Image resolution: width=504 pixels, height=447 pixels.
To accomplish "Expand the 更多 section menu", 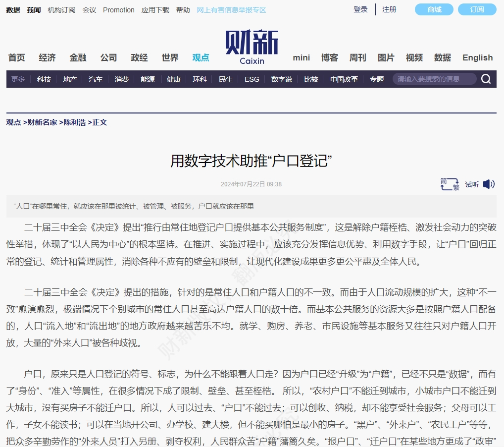I will pos(18,79).
